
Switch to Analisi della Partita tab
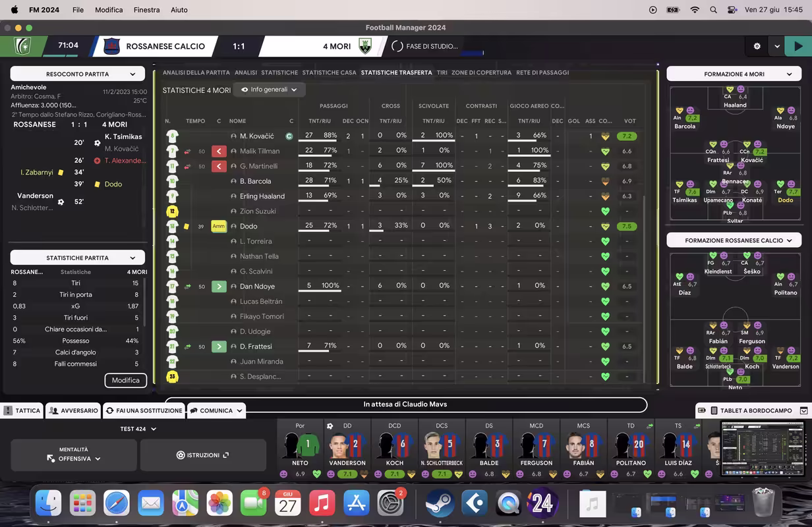(196, 72)
